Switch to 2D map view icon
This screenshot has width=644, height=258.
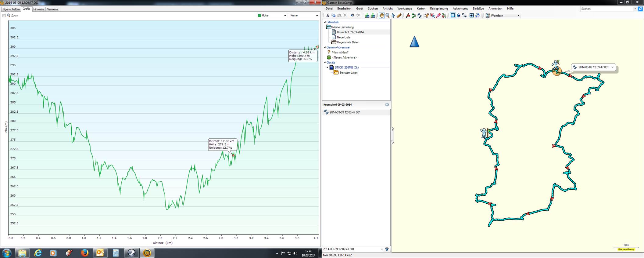coord(453,16)
